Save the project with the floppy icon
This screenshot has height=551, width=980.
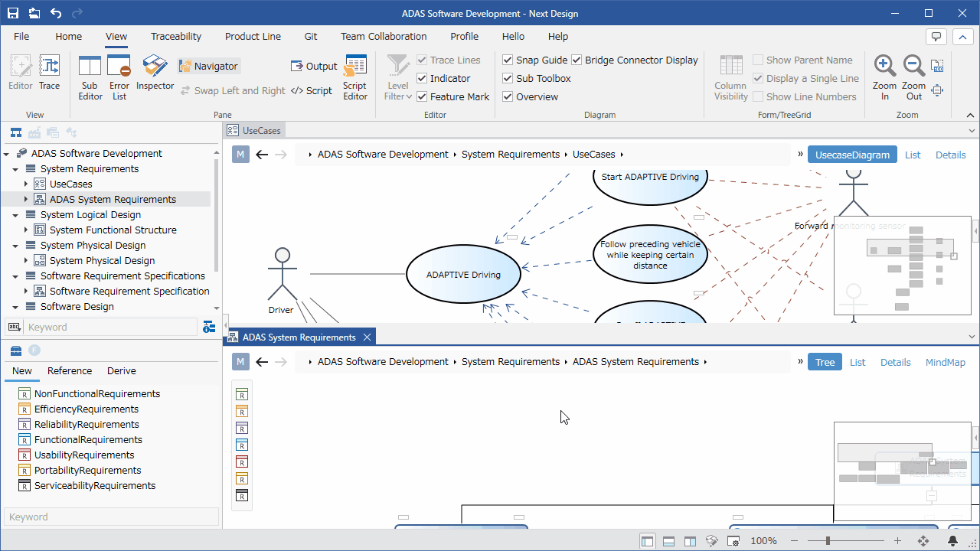[x=13, y=13]
